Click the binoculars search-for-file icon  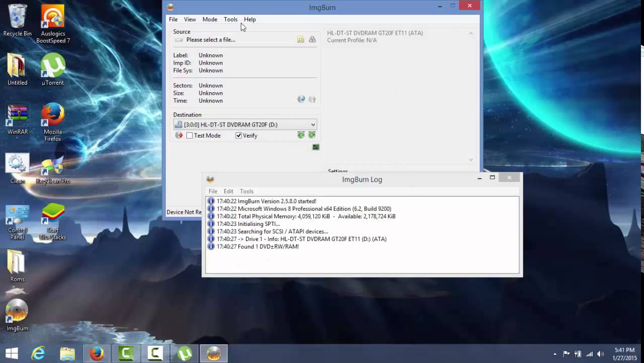pyautogui.click(x=312, y=39)
